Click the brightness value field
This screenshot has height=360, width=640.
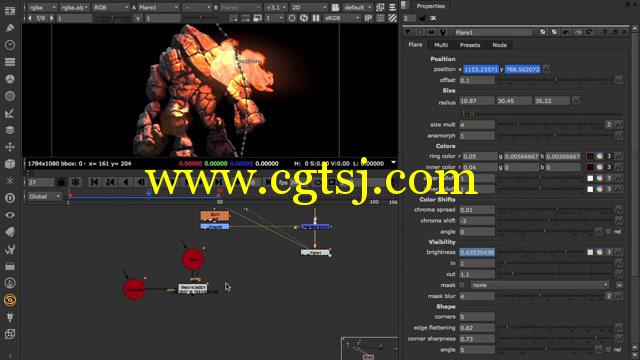pos(477,252)
